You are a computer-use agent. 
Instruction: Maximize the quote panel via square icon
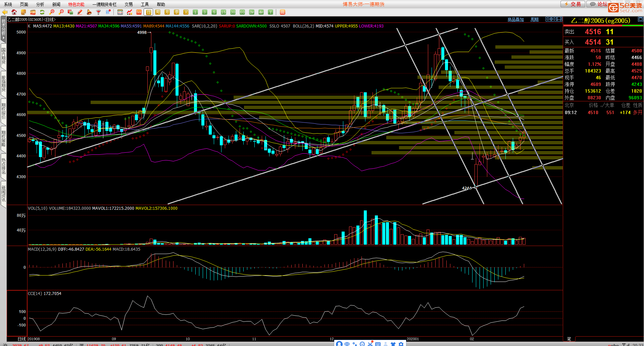tap(640, 19)
